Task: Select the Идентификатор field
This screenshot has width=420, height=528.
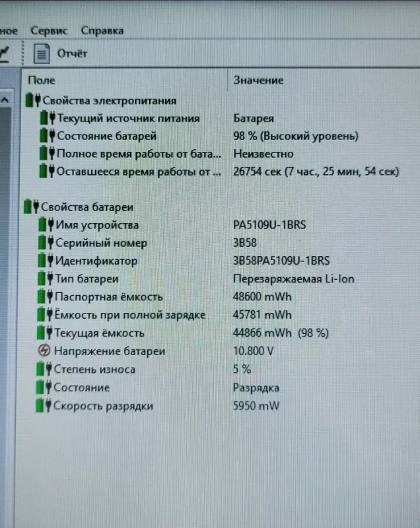Action: coord(96,261)
